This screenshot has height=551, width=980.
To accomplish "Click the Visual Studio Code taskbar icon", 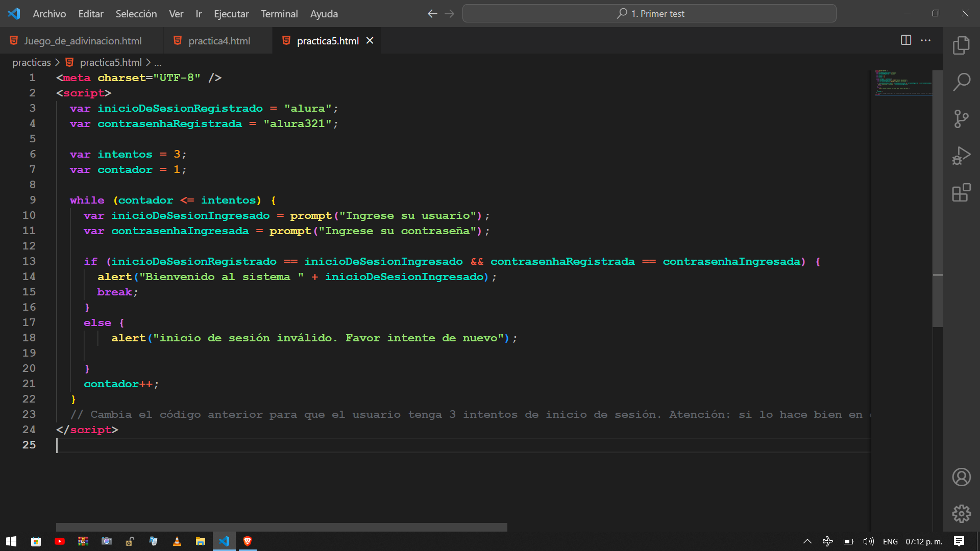I will (x=224, y=541).
